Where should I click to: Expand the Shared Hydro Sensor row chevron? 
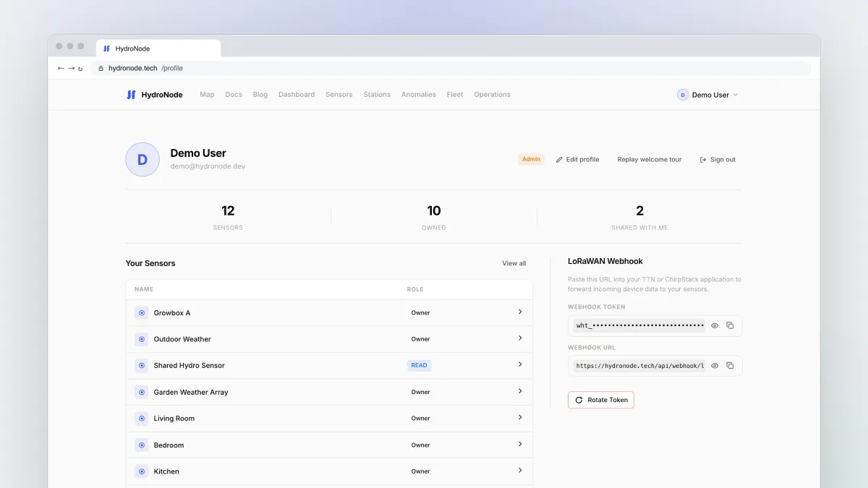[520, 364]
